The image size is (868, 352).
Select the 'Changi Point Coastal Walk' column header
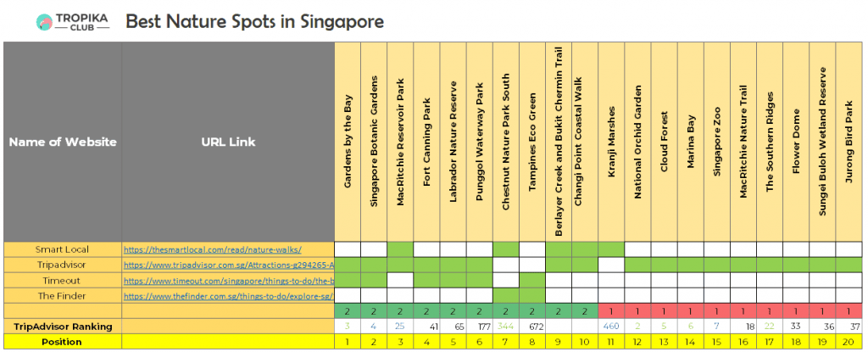pos(585,142)
